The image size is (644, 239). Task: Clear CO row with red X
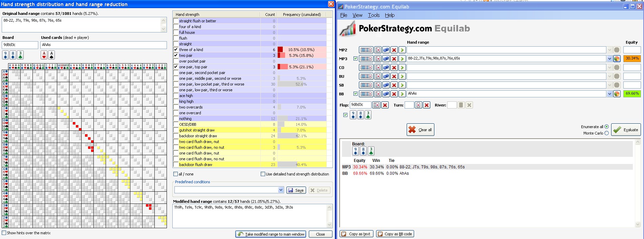coord(394,67)
